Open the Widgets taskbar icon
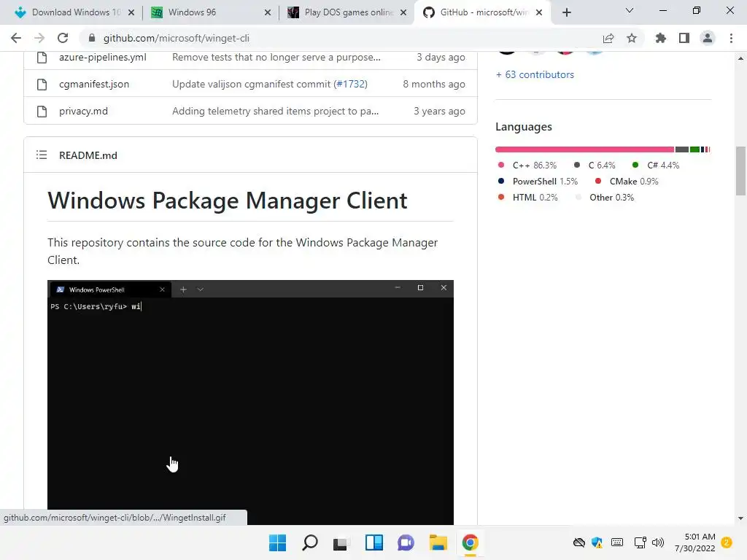 point(374,542)
